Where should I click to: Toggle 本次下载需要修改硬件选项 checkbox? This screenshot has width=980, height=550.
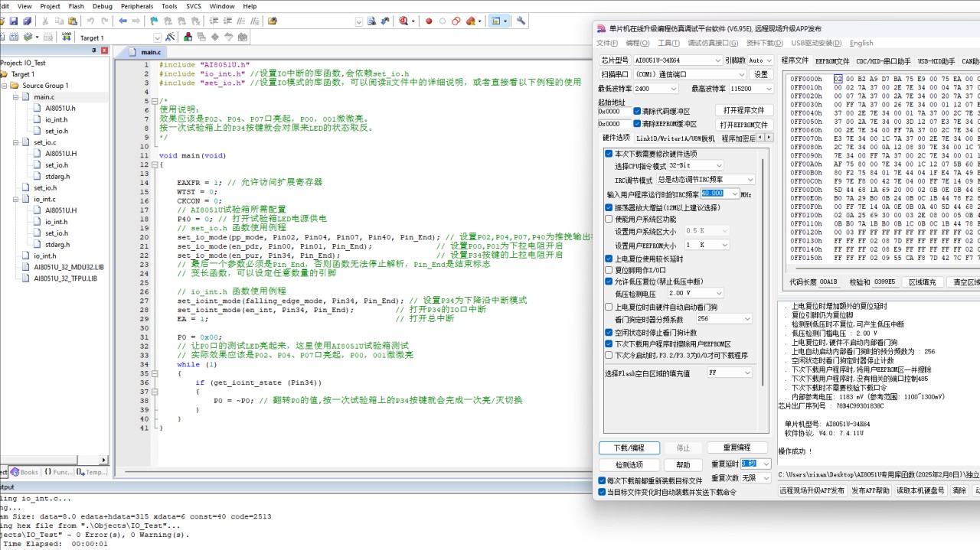pos(609,154)
